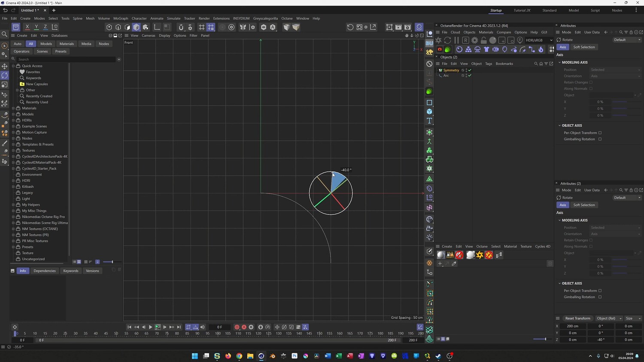Select the Rotate tool in left toolbar
The image size is (644, 362).
[x=5, y=75]
